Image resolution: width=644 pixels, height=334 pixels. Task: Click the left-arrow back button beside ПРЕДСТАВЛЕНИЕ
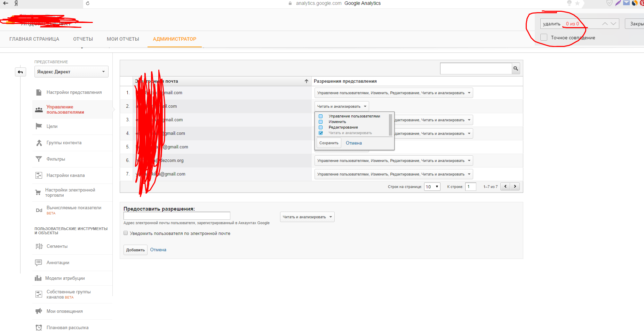click(x=20, y=72)
